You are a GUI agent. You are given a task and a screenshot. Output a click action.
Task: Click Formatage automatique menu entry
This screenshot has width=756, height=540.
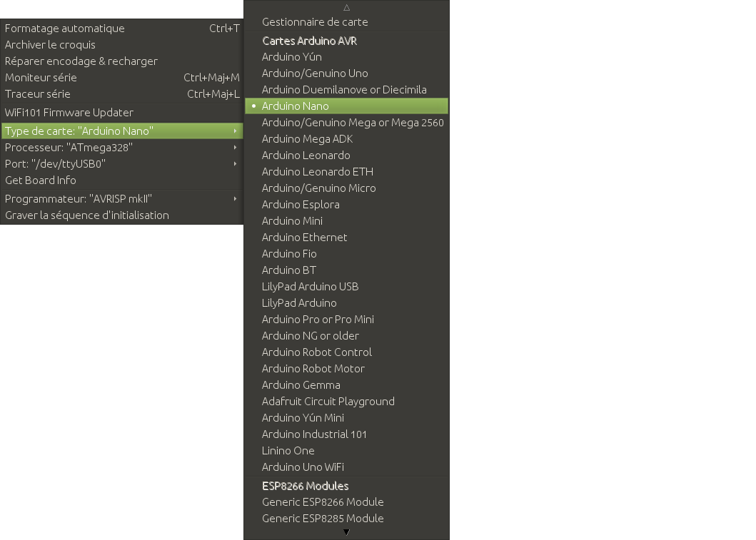coord(65,29)
